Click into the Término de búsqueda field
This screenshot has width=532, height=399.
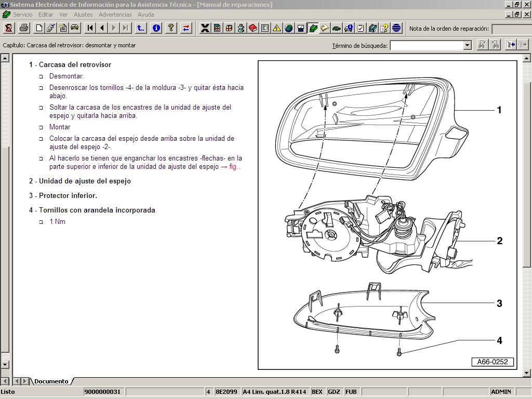[x=427, y=45]
